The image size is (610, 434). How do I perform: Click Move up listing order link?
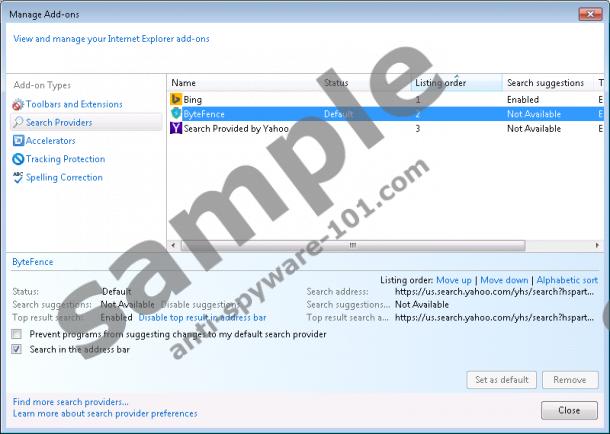point(453,281)
